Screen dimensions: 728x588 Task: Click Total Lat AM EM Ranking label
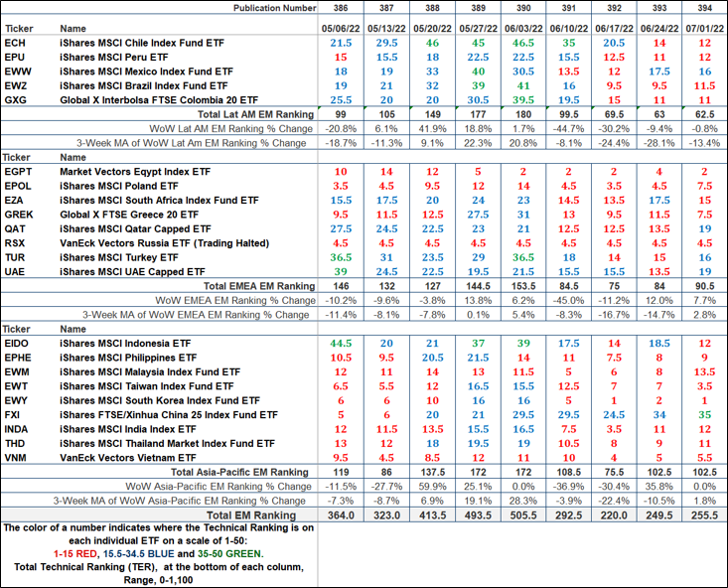pyautogui.click(x=256, y=115)
